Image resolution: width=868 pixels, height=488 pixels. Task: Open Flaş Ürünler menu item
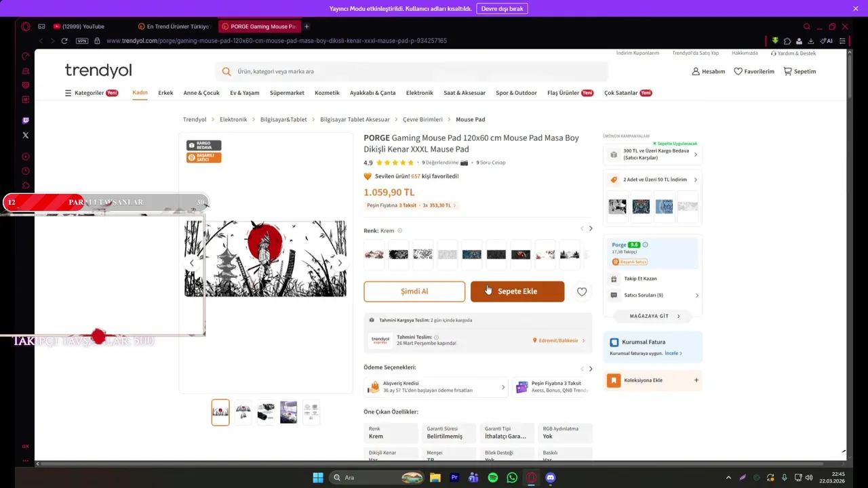point(570,93)
